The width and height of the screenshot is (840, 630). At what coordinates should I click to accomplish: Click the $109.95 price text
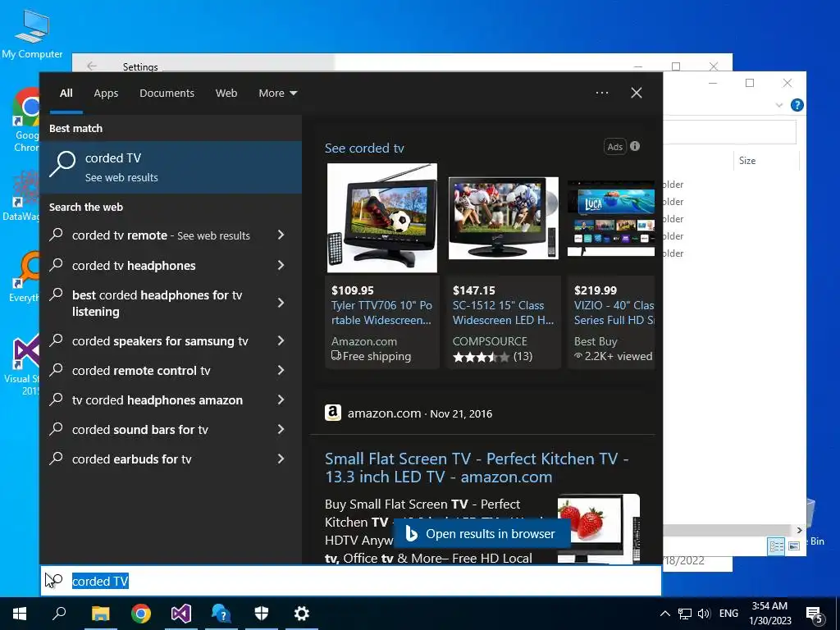pos(353,290)
